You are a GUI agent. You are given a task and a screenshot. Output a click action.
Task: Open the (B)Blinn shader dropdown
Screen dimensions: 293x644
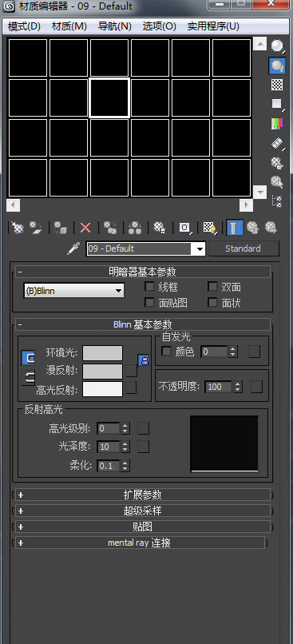click(x=74, y=291)
